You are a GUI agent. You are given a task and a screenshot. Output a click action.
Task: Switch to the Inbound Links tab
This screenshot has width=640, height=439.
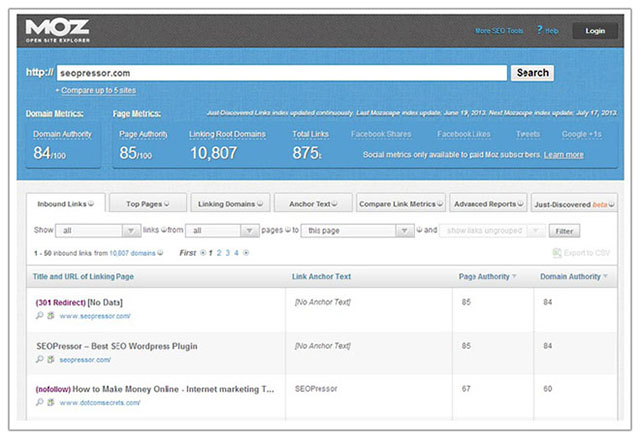click(x=66, y=203)
